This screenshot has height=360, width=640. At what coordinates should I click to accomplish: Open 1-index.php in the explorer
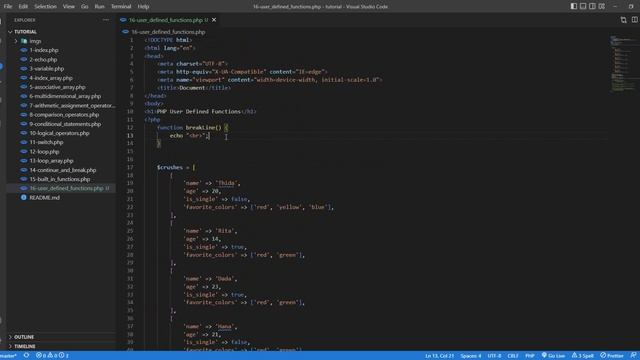pyautogui.click(x=44, y=50)
